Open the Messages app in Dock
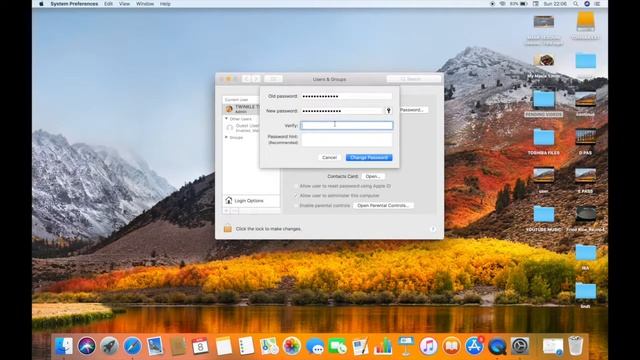The image size is (640, 360). point(315,347)
